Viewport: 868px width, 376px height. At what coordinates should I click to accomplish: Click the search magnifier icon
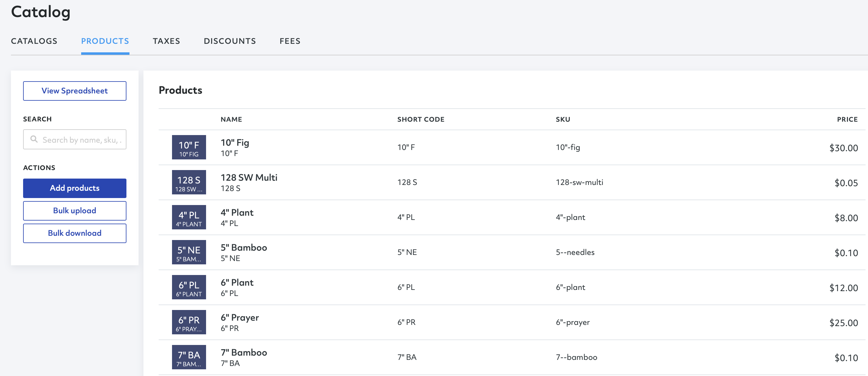click(x=34, y=139)
